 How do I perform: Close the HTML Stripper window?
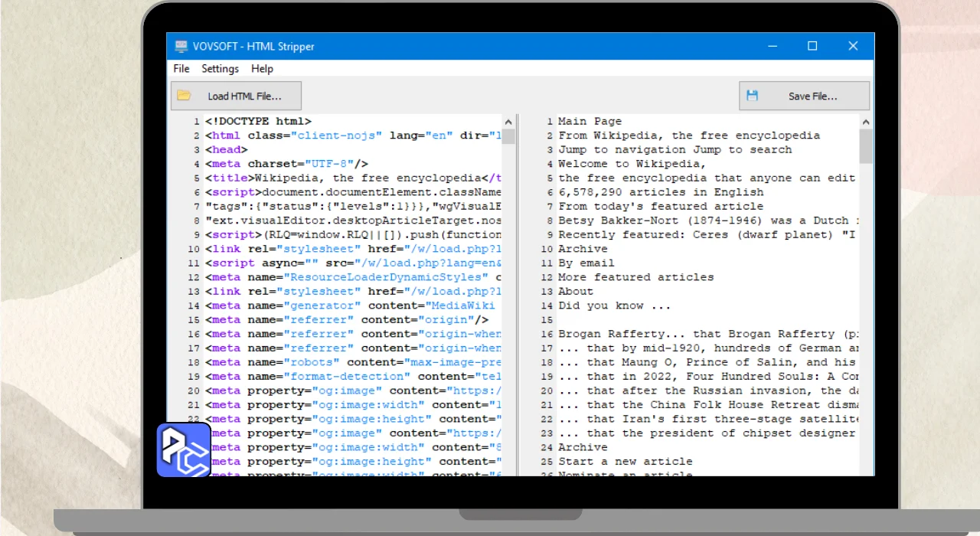tap(853, 46)
